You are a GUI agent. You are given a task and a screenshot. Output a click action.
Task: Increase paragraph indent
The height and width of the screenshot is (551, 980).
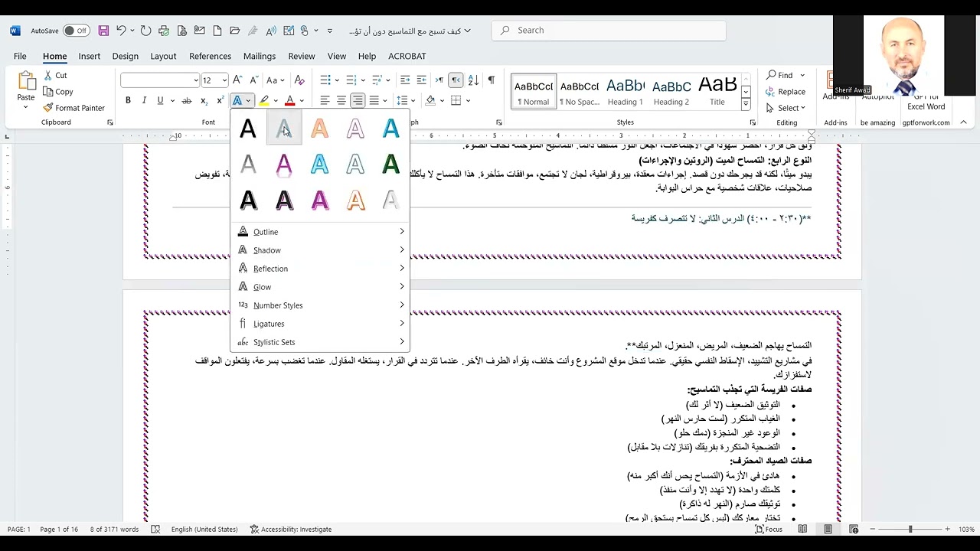point(421,80)
